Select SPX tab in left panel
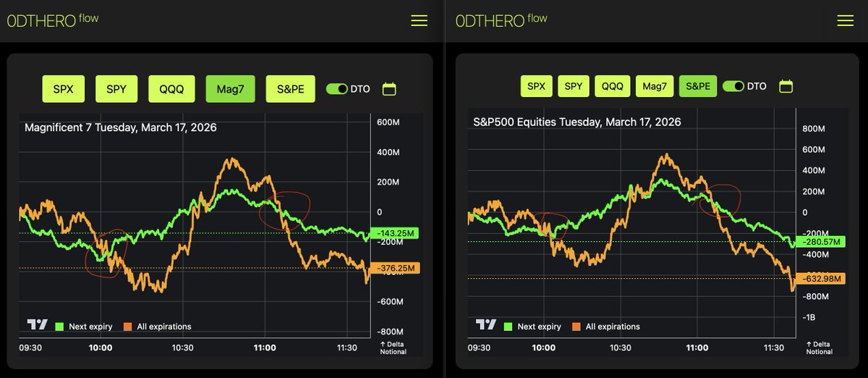The width and height of the screenshot is (868, 378). [x=63, y=89]
